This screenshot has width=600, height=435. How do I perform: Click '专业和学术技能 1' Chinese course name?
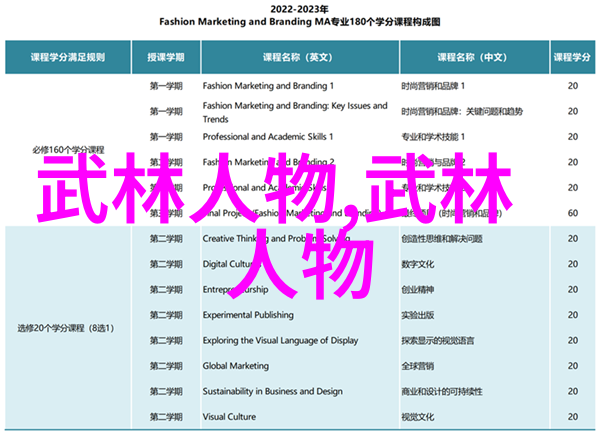pos(433,137)
